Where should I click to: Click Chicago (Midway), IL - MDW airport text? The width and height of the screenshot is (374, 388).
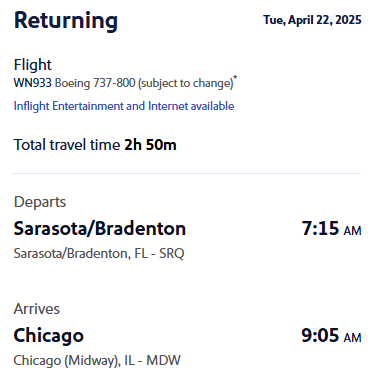(97, 361)
